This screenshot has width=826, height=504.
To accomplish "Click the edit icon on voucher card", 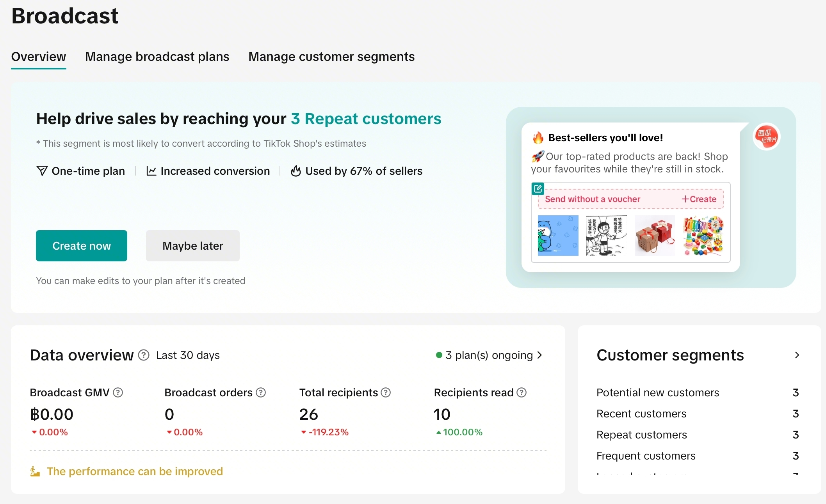I will point(538,189).
